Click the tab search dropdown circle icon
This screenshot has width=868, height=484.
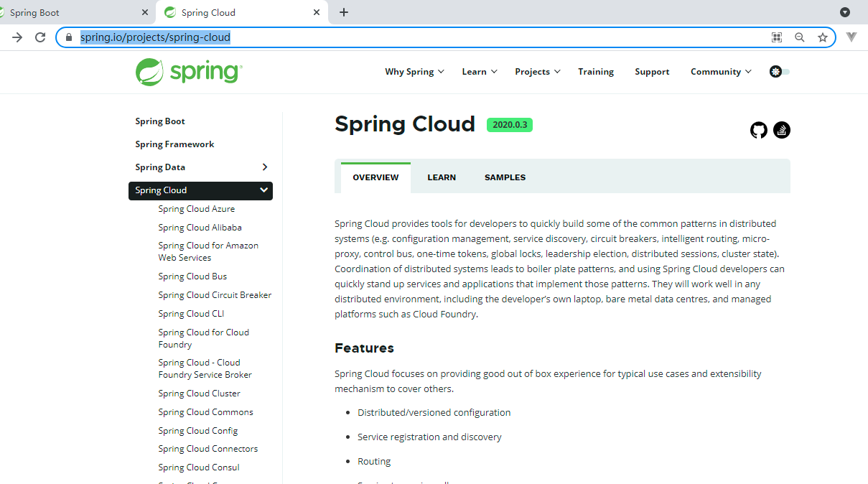[x=845, y=12]
